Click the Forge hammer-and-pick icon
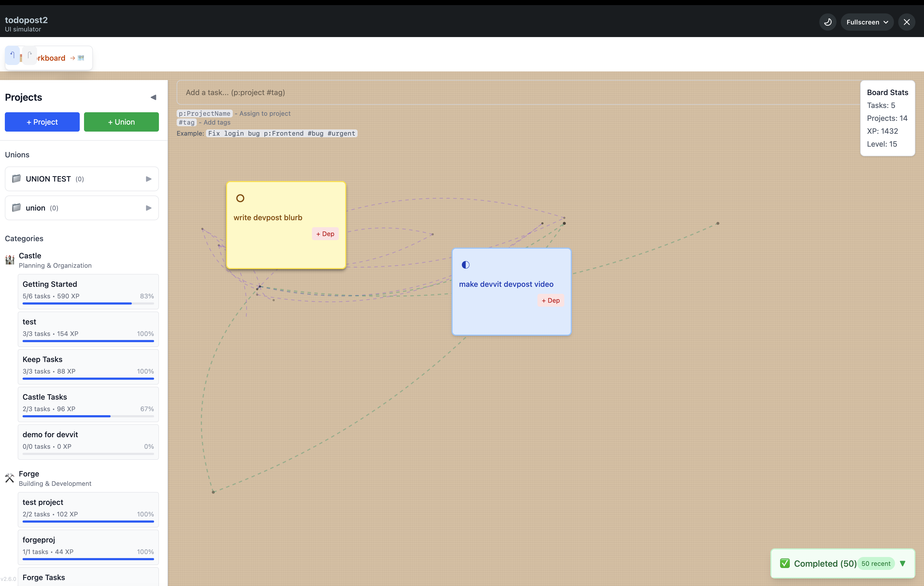Screen dimensions: 924x586 click(10, 478)
